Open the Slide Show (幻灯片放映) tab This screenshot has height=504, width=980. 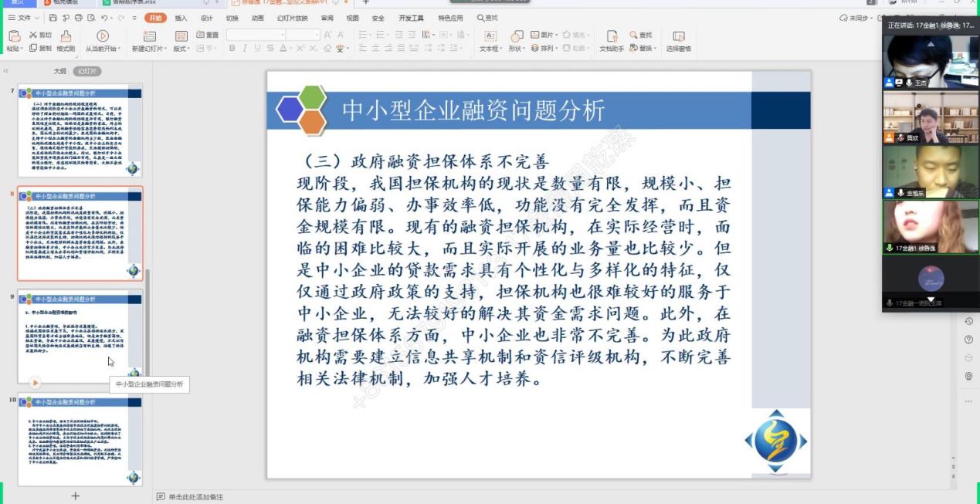point(292,18)
